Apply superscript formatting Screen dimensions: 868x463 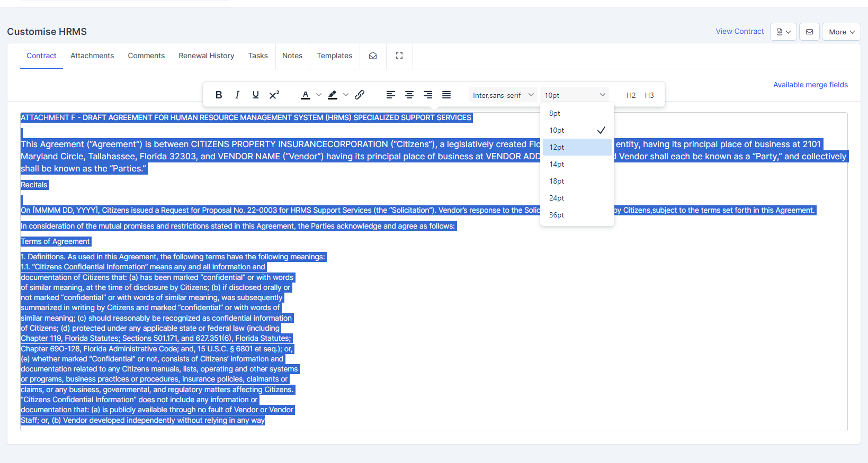(x=274, y=95)
